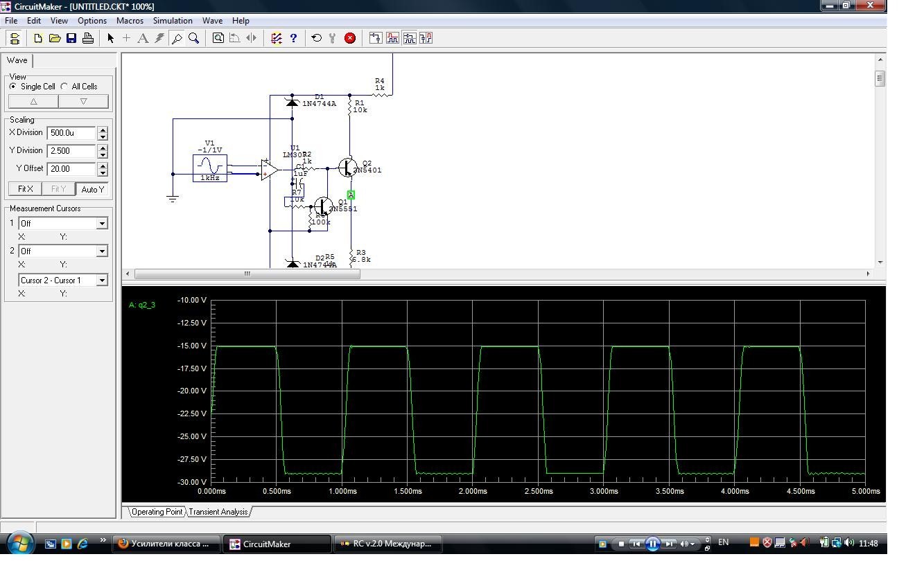Open the Wave menu
The width and height of the screenshot is (924, 561).
coord(212,21)
